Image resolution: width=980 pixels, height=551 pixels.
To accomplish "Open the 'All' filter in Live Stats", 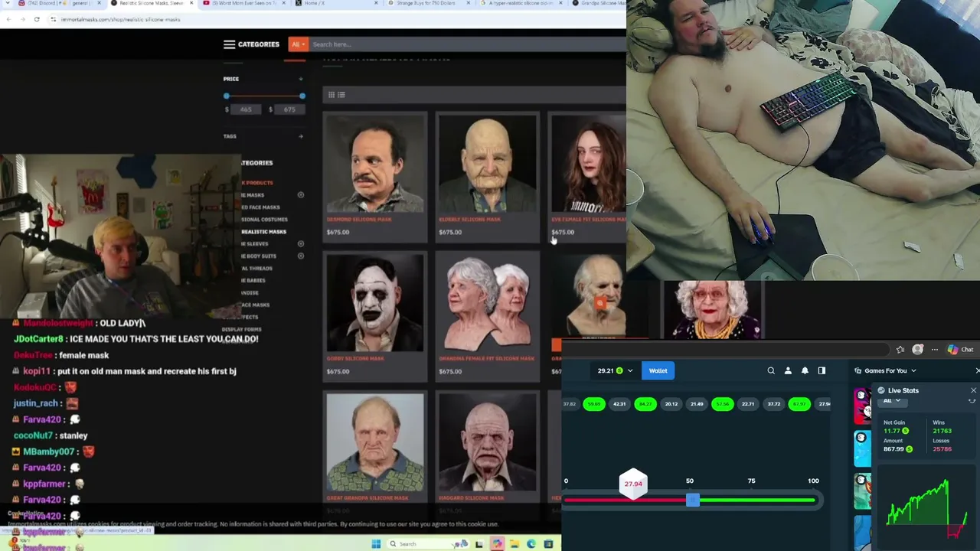I will [892, 400].
